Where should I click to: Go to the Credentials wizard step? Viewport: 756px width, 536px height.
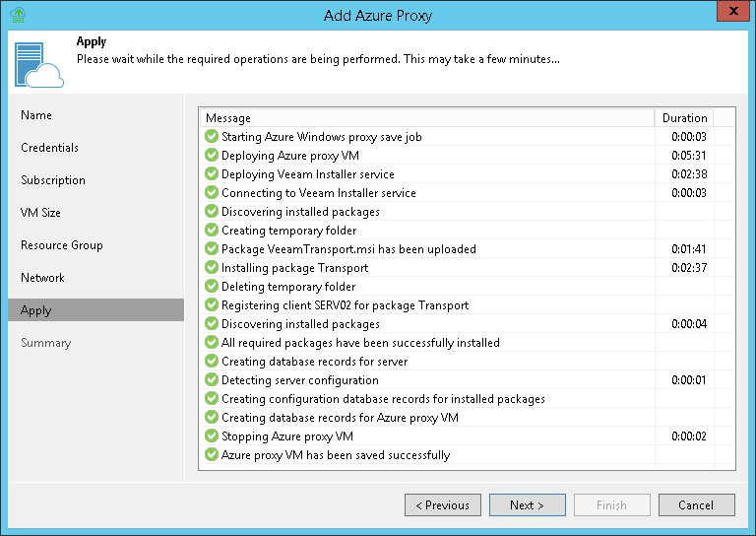(x=49, y=148)
